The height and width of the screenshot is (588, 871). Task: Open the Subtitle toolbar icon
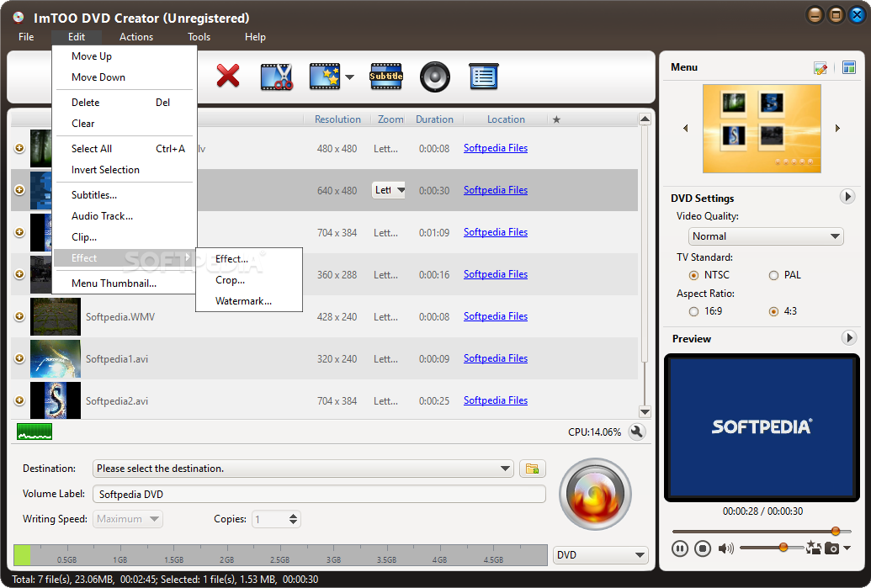click(x=386, y=77)
